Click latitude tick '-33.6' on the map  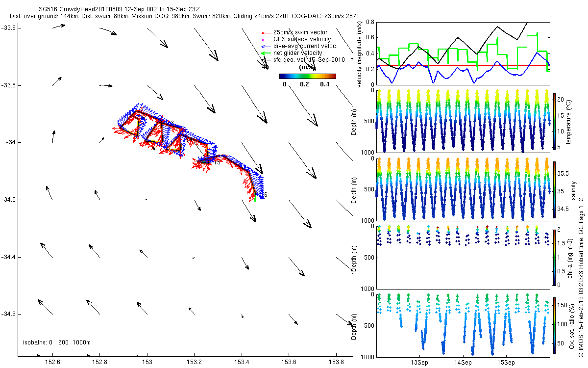[9, 28]
